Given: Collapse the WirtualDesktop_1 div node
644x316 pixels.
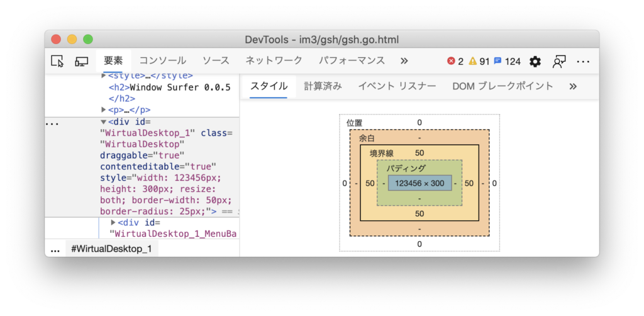Looking at the screenshot, I should pos(104,121).
